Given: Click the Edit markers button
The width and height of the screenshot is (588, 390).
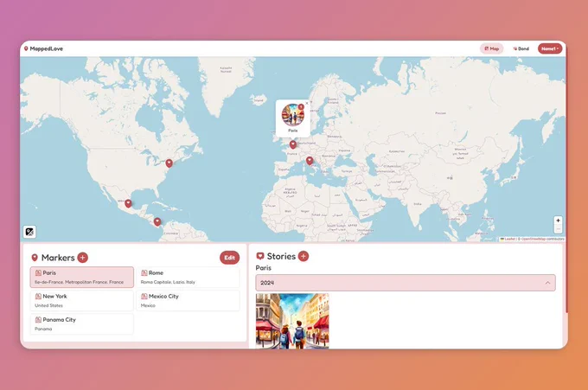Looking at the screenshot, I should click(229, 258).
